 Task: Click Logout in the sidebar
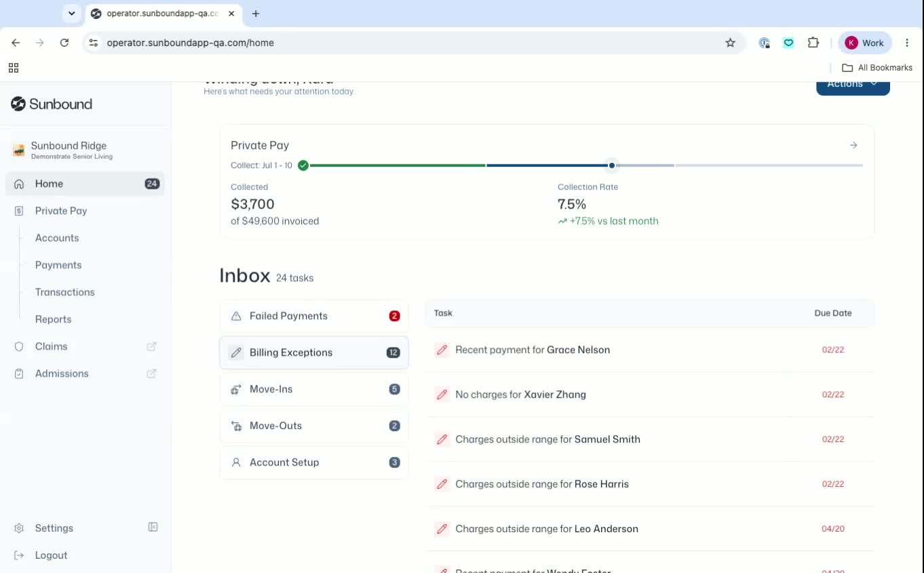[x=52, y=555]
